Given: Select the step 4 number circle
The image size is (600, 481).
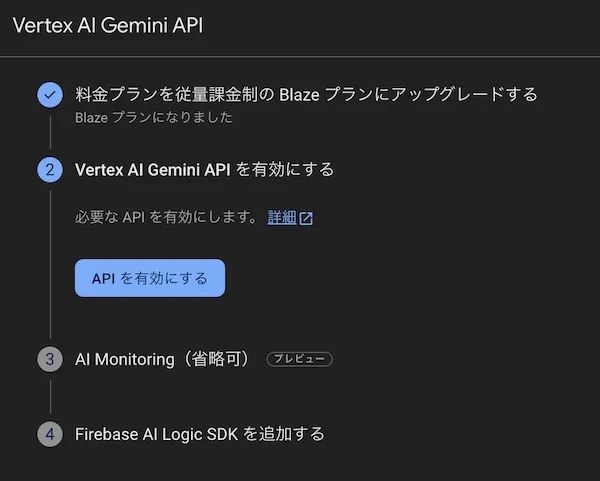Looking at the screenshot, I should [49, 434].
